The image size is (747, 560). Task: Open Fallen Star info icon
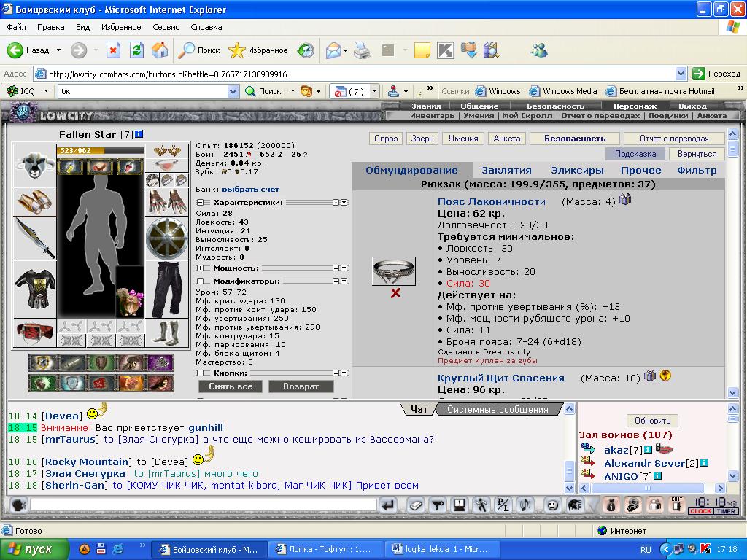tap(139, 134)
